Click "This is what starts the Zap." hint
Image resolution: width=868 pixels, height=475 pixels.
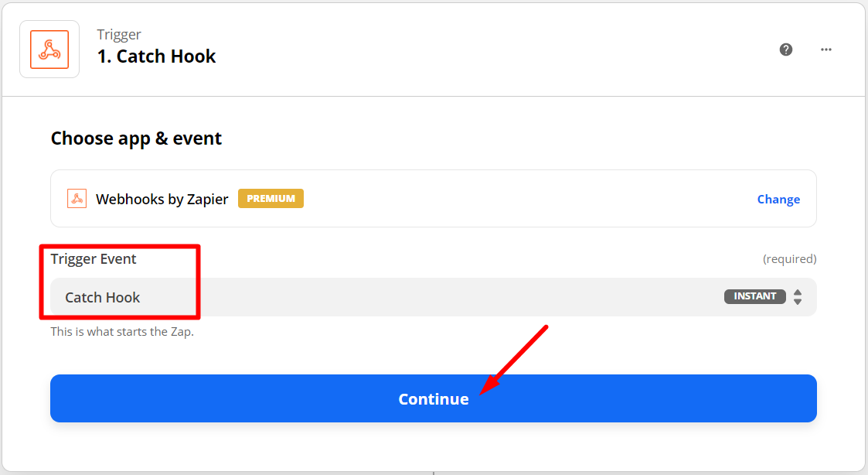[122, 332]
